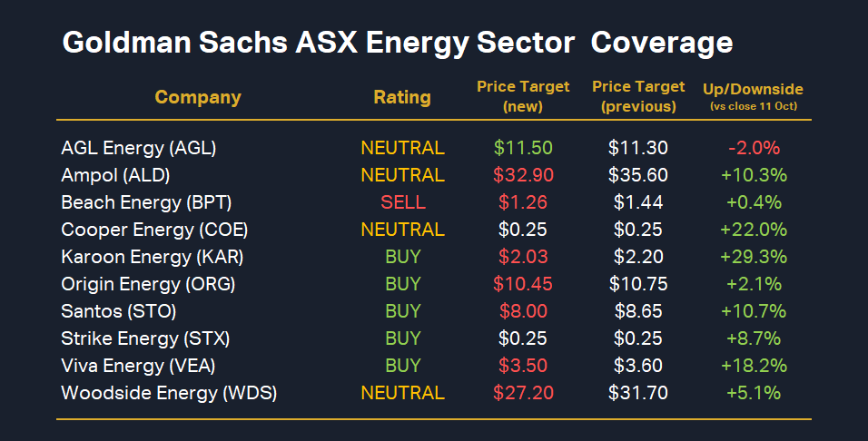The image size is (868, 441).
Task: Click Woodside's new price target $27.20
Action: pyautogui.click(x=523, y=393)
